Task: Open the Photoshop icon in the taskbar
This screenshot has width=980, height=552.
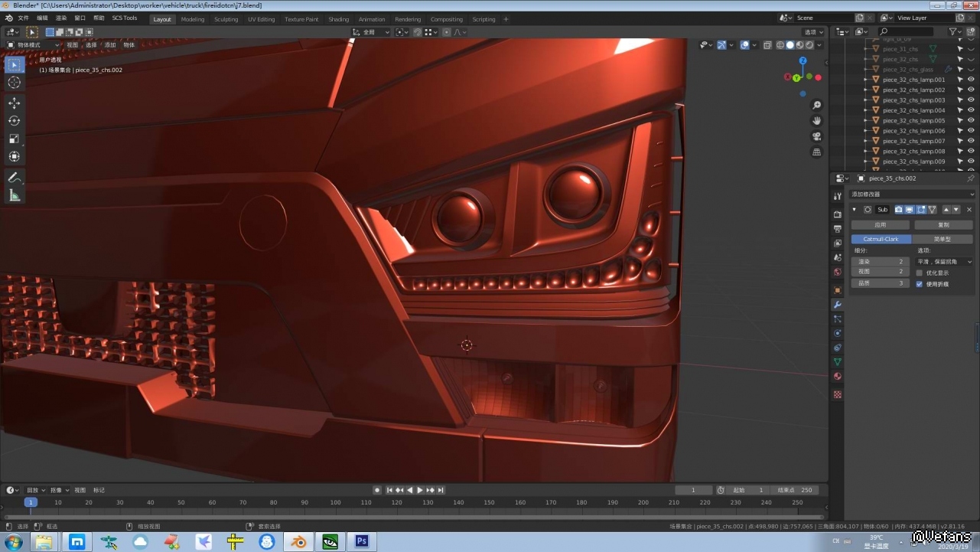Action: (x=362, y=541)
